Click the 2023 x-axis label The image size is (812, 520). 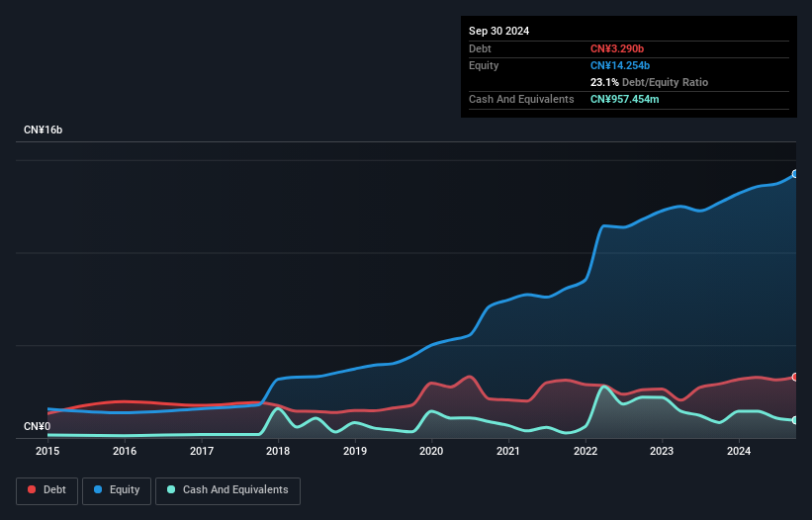(x=662, y=451)
